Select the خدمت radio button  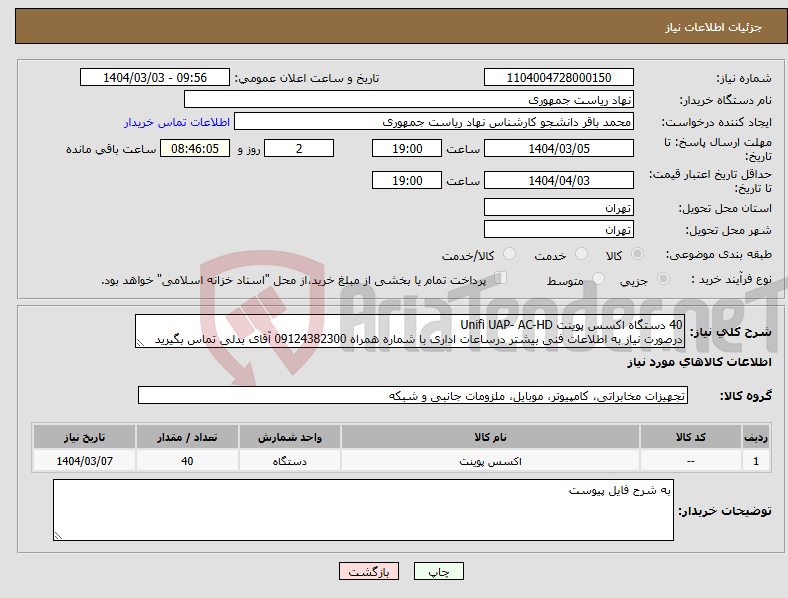[x=581, y=254]
